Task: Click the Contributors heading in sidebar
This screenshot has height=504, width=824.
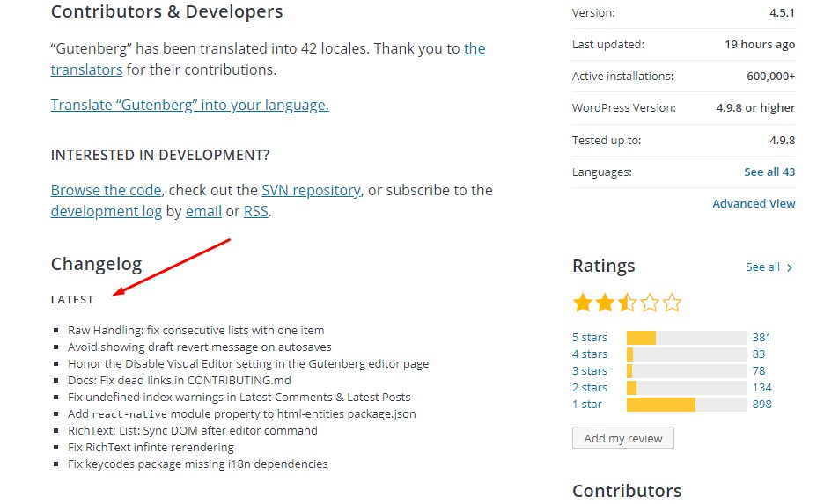Action: click(627, 491)
